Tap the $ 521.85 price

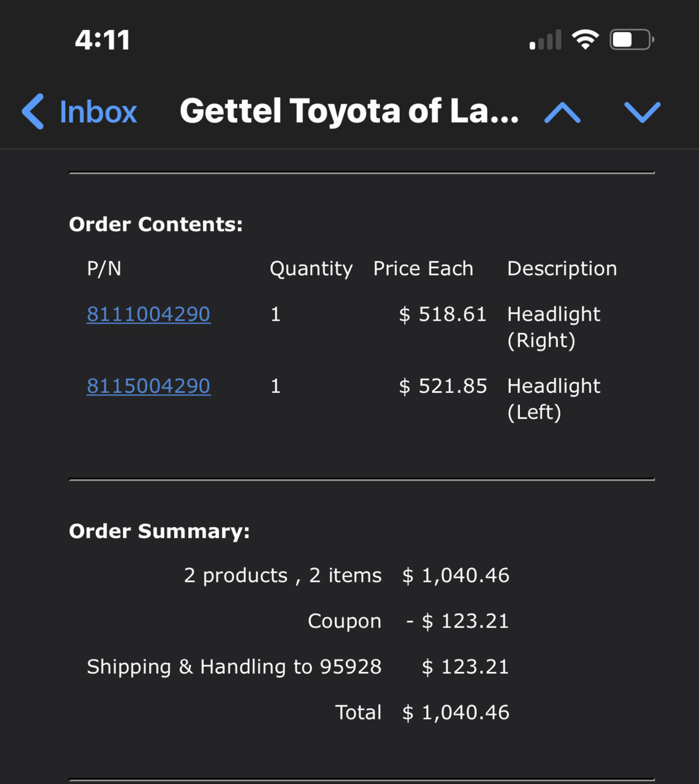coord(443,386)
